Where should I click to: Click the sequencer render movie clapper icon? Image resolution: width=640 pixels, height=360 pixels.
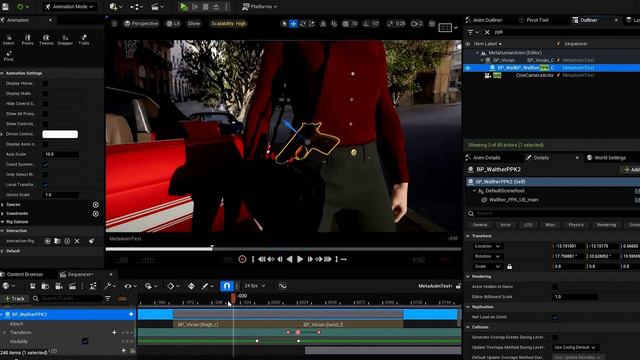[x=72, y=286]
